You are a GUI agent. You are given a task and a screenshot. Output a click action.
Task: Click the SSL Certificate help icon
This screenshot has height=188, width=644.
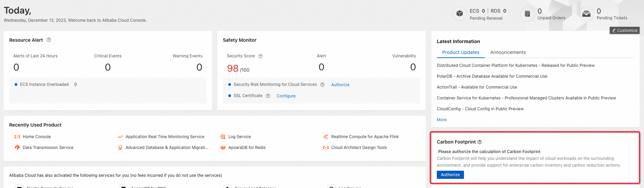pyautogui.click(x=268, y=96)
